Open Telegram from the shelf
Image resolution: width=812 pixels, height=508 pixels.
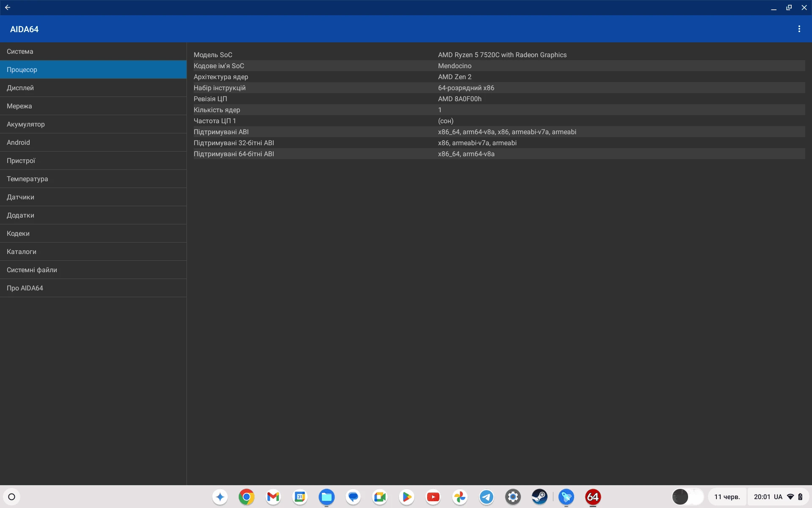486,497
